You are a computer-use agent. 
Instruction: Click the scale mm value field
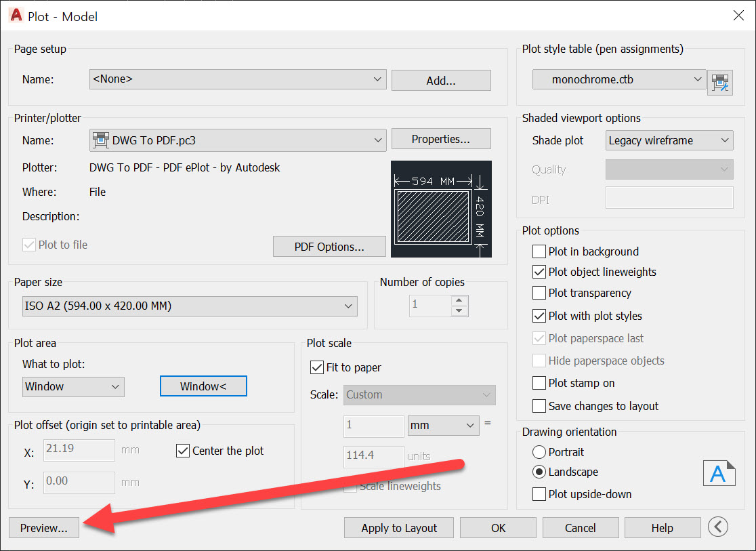(374, 426)
